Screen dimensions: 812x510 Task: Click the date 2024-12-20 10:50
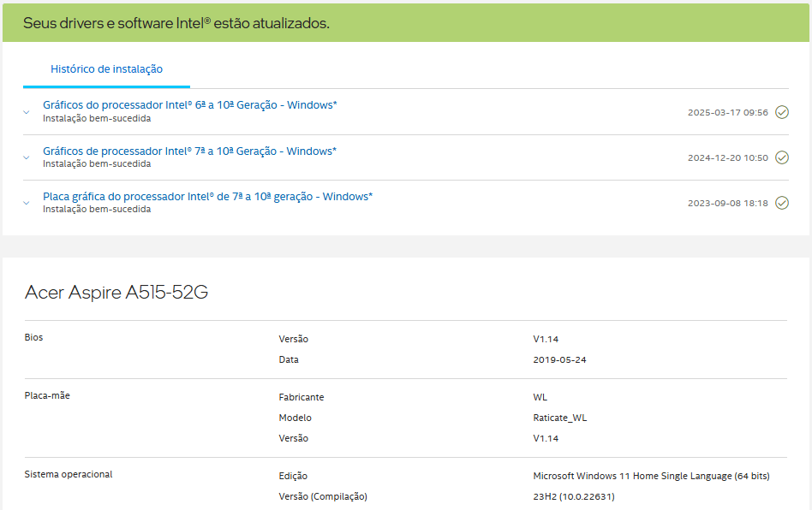[727, 158]
